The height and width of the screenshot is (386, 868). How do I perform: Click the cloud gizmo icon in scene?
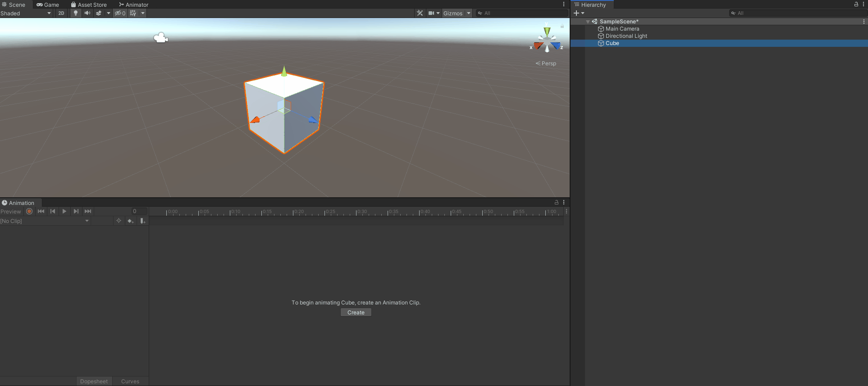(161, 38)
